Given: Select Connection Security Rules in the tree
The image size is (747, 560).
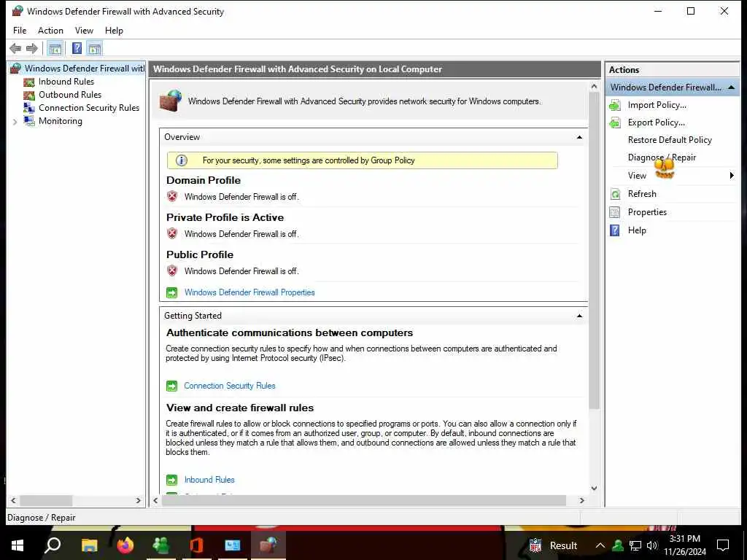Looking at the screenshot, I should tap(89, 108).
